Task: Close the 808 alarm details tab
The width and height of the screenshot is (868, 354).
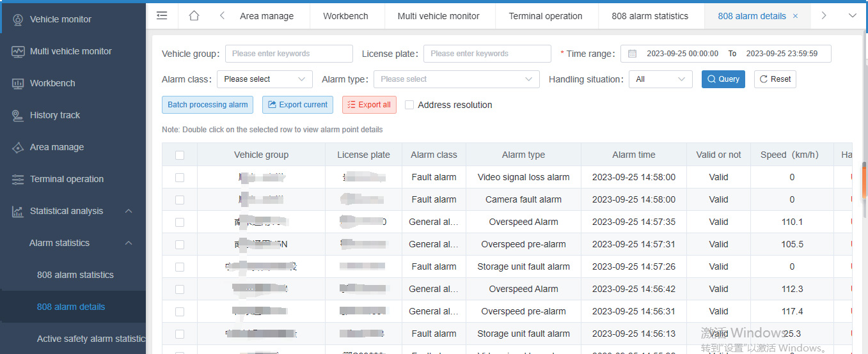Action: pos(795,16)
